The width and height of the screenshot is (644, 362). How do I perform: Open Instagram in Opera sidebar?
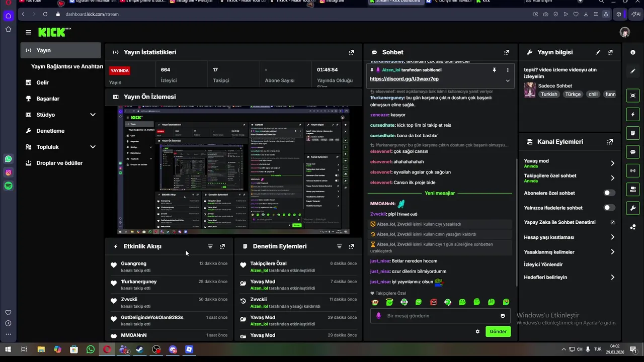pos(8,172)
